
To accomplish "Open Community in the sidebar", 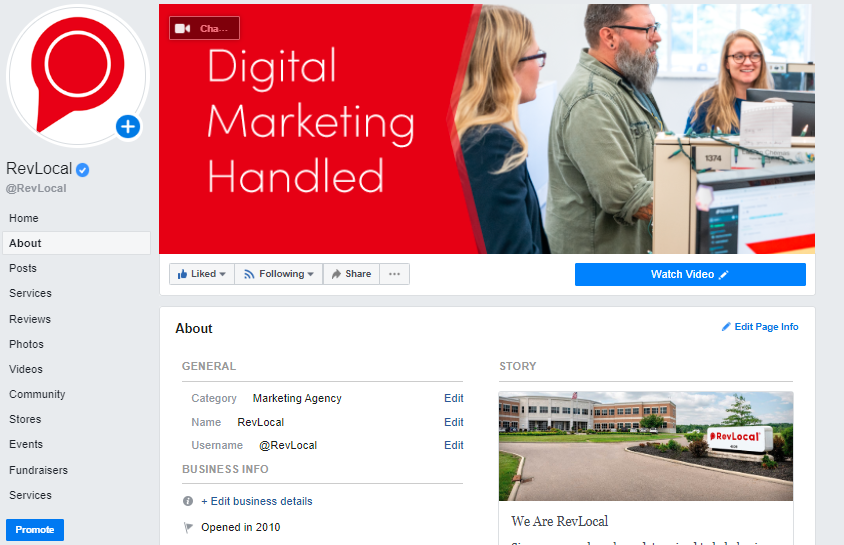I will (x=37, y=394).
